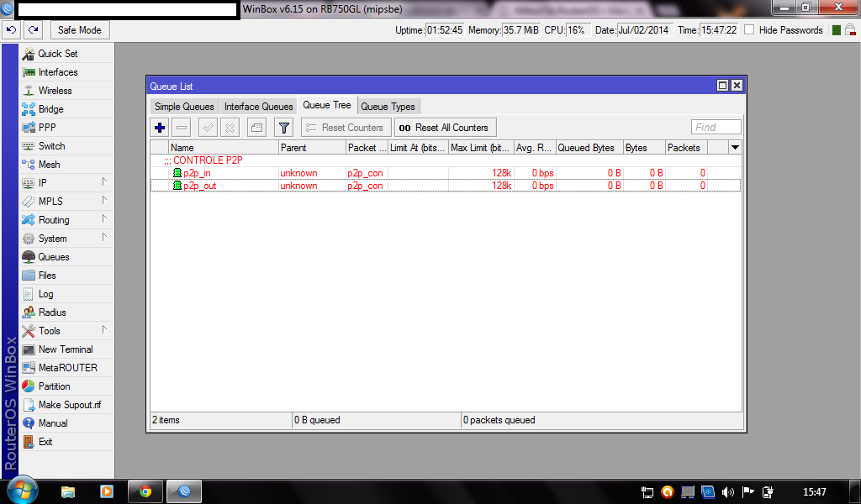861x504 pixels.
Task: Open Chrome from taskbar
Action: [x=145, y=491]
